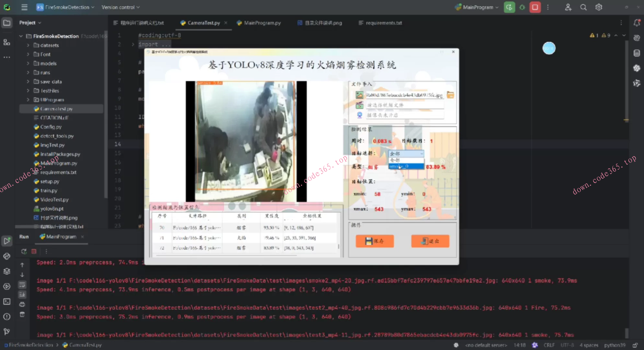This screenshot has width=644, height=350.
Task: Click the debug bug icon in toolbar
Action: (522, 7)
